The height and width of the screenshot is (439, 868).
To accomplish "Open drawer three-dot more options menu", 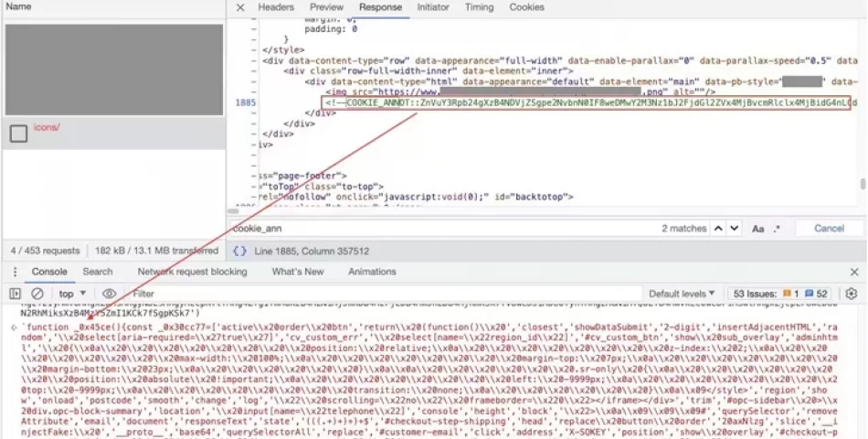I will [x=15, y=272].
